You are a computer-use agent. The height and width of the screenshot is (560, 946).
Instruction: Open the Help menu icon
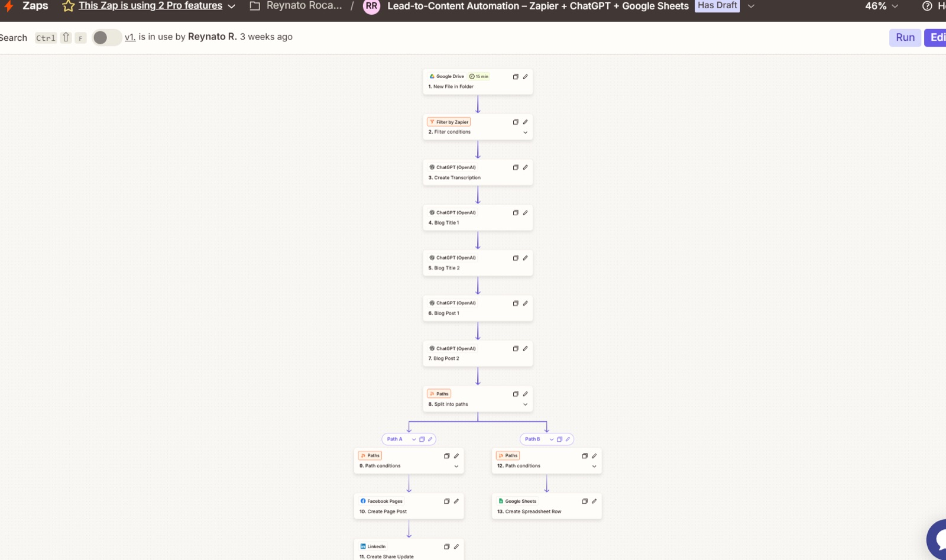[x=927, y=6]
